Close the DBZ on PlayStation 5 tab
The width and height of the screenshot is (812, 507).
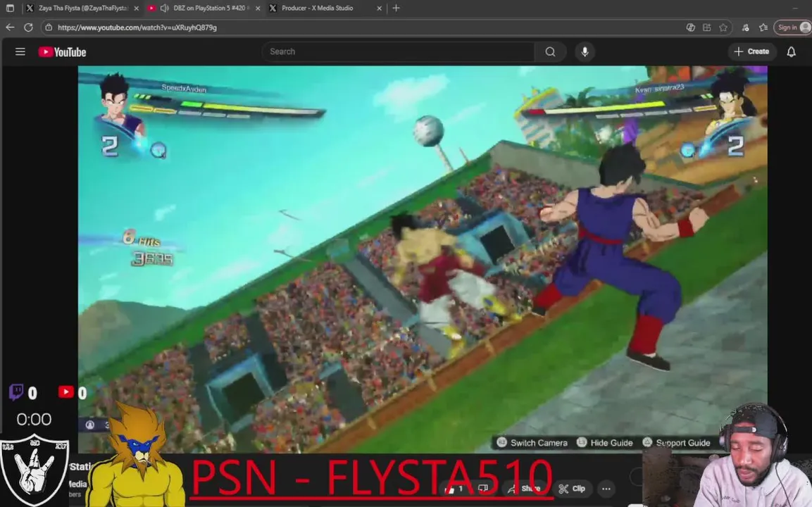(x=258, y=8)
